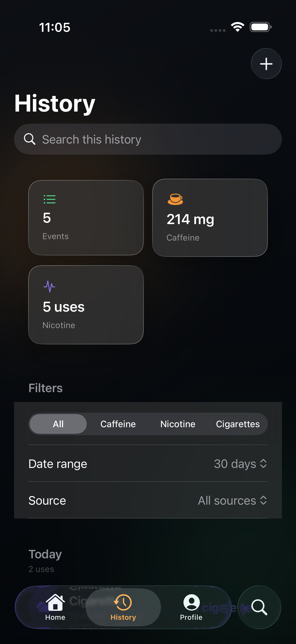This screenshot has height=644, width=296.
Task: Open the 30 days date range dropdown
Action: coord(241,464)
